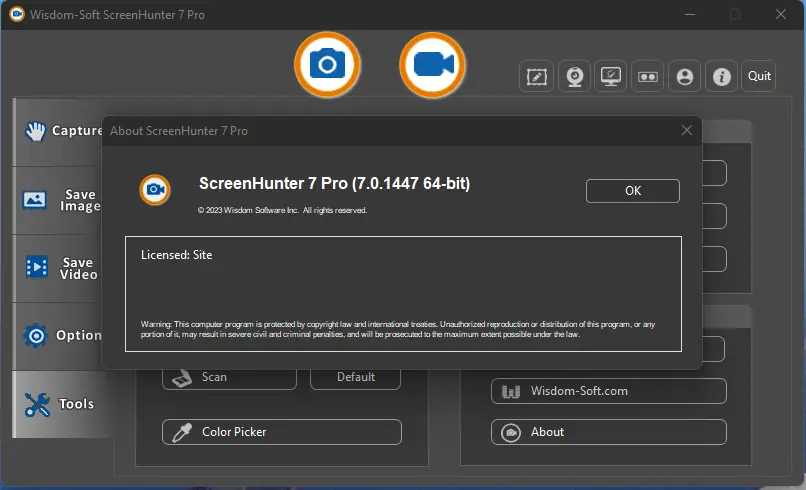Close the About ScreenHunter 7 Pro dialog

687,131
